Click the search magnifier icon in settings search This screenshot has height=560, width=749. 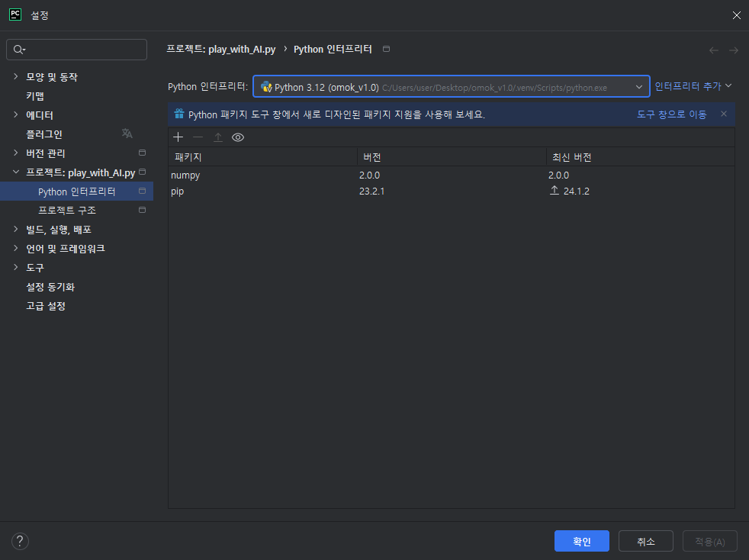click(19, 50)
